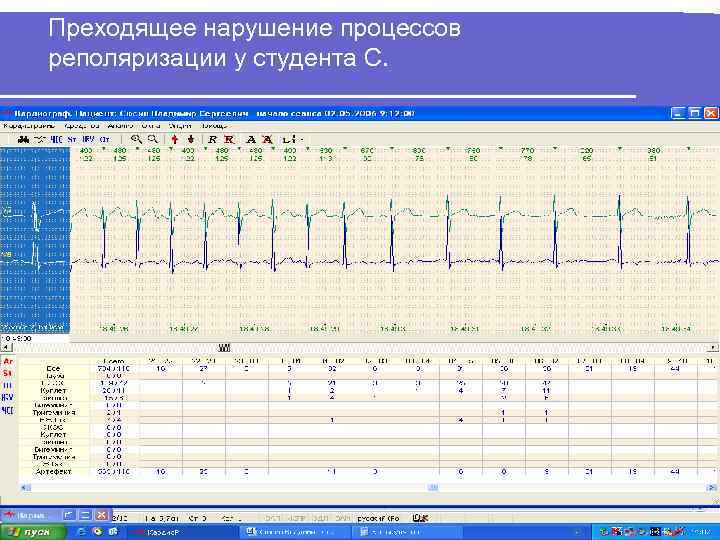Click the first Тригеминия row label
This screenshot has height=540, width=720.
point(54,412)
